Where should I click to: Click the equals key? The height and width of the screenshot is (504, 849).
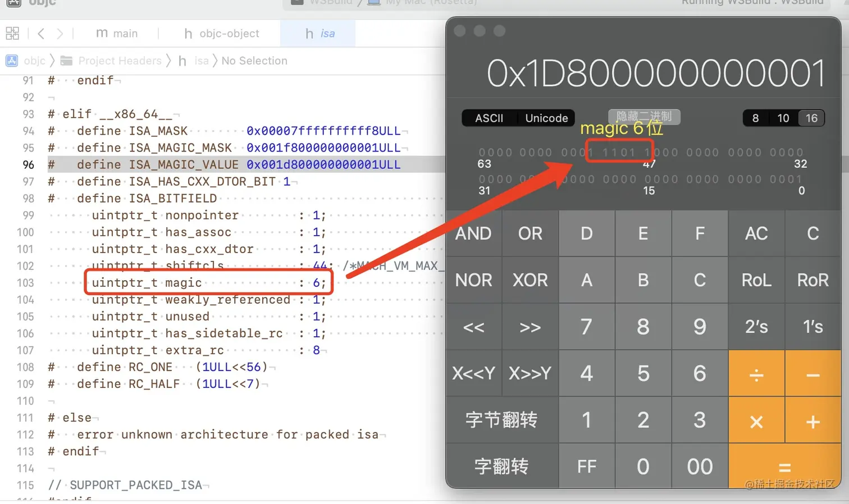tap(784, 466)
